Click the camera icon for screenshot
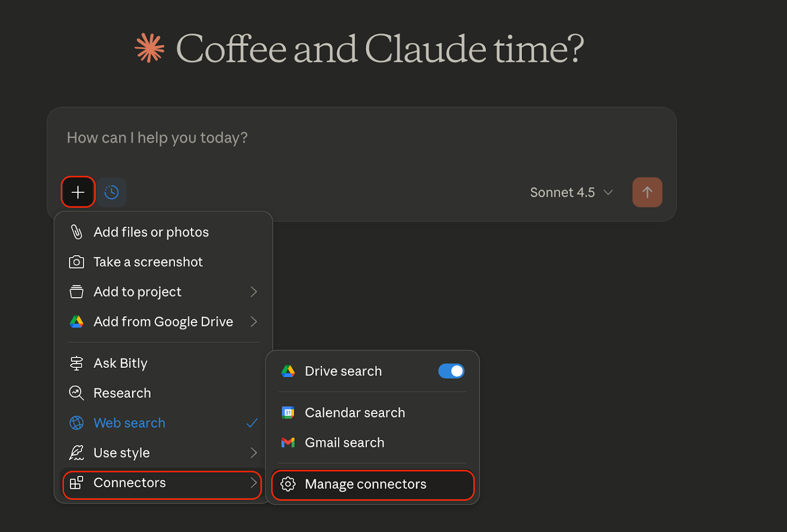787x532 pixels. 76,262
